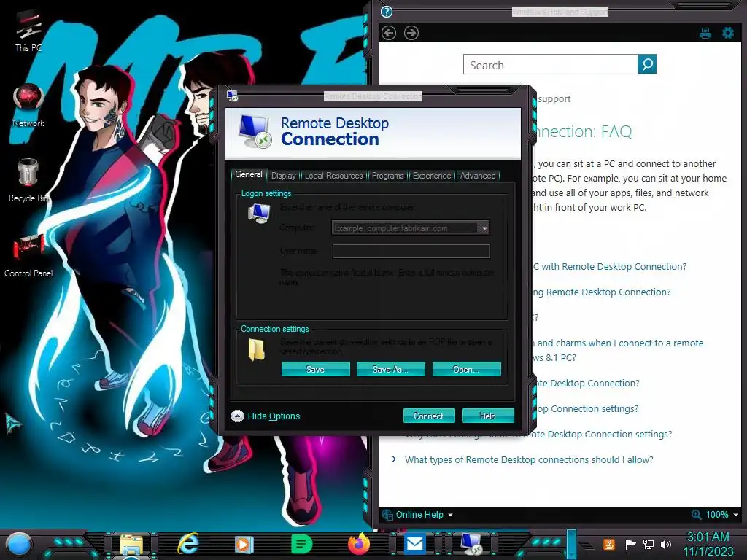This screenshot has height=560, width=747.
Task: Click the Open button
Action: click(466, 369)
